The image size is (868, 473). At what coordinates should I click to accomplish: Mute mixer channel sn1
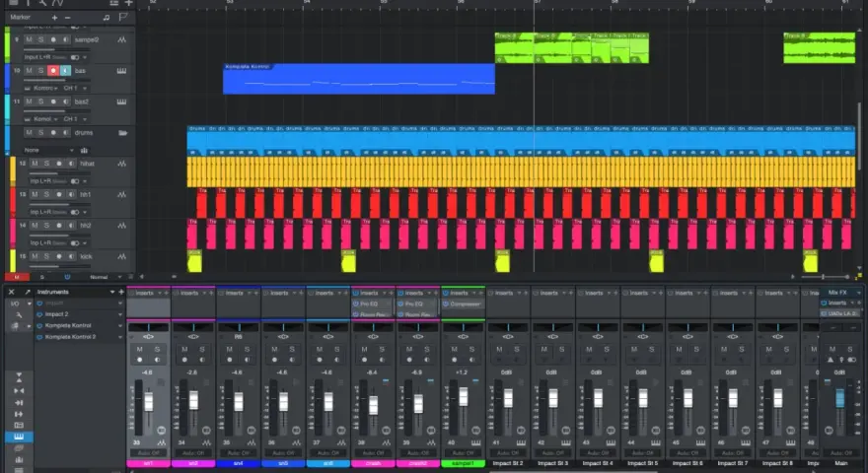tap(139, 349)
